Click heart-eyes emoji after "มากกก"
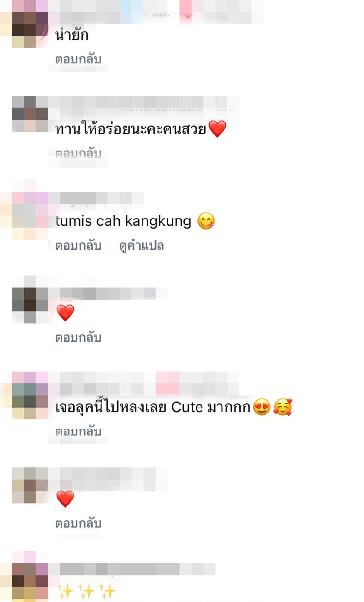This screenshot has height=602, width=364. [262, 407]
